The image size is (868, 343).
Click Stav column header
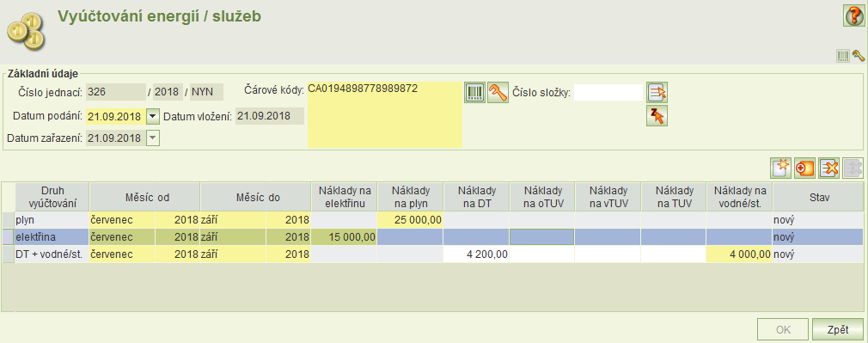818,196
